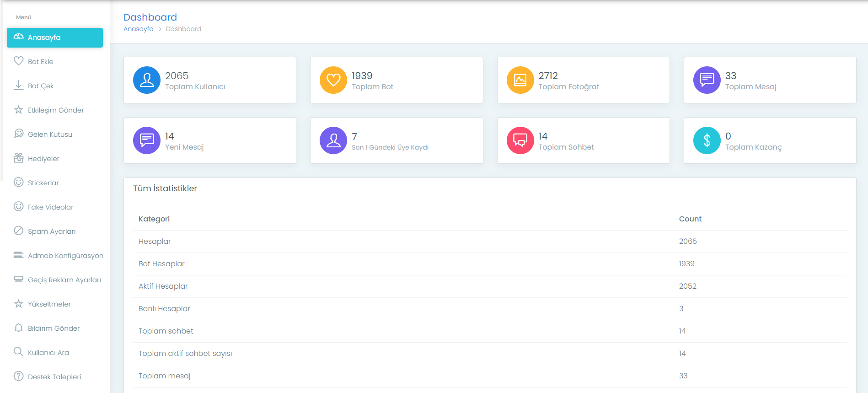The width and height of the screenshot is (868, 393).
Task: Click the Anasayfa breadcrumb link
Action: (x=139, y=29)
